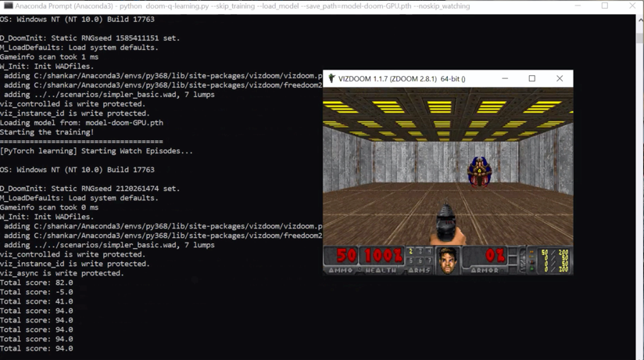Image resolution: width=644 pixels, height=360 pixels.
Task: Click 'Loading model from: model-doom-GPU.pth' line
Action: click(81, 123)
